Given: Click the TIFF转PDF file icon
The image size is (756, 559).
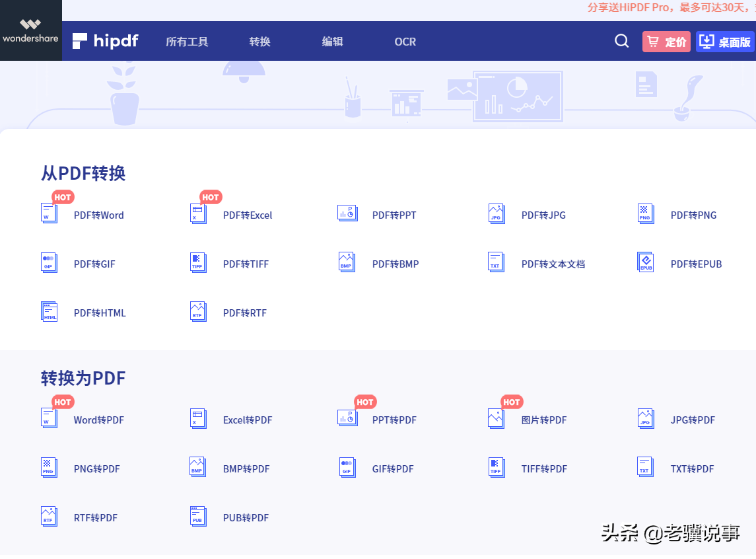Looking at the screenshot, I should coord(497,467).
